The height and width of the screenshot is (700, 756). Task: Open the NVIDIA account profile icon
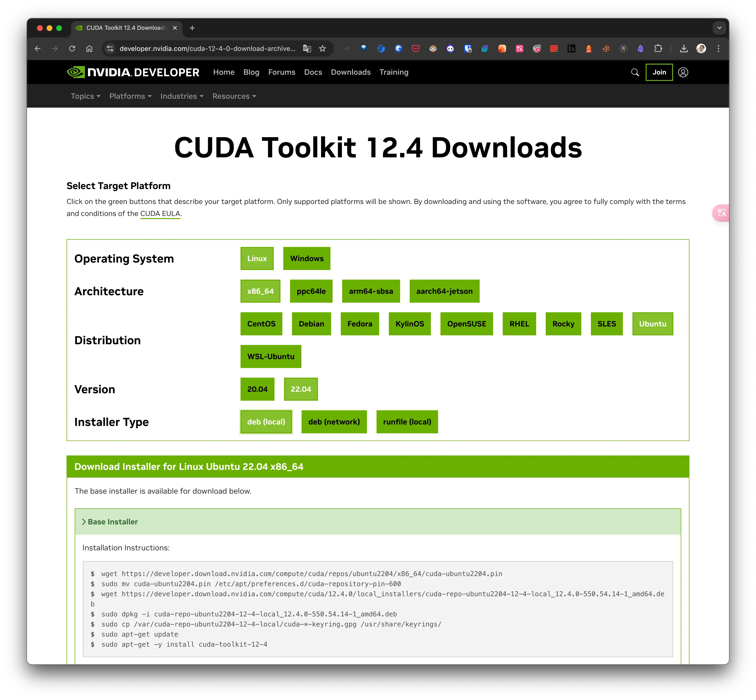(x=683, y=72)
